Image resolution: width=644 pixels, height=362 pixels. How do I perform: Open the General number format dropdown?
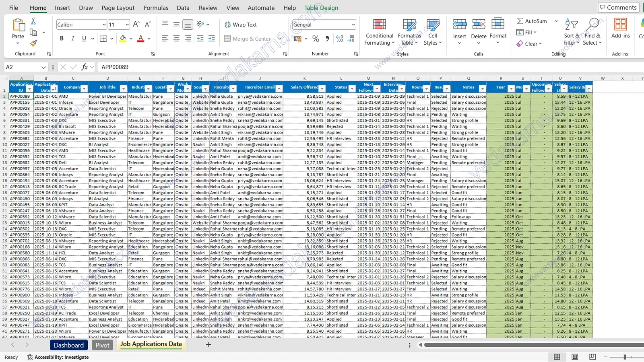pos(353,25)
